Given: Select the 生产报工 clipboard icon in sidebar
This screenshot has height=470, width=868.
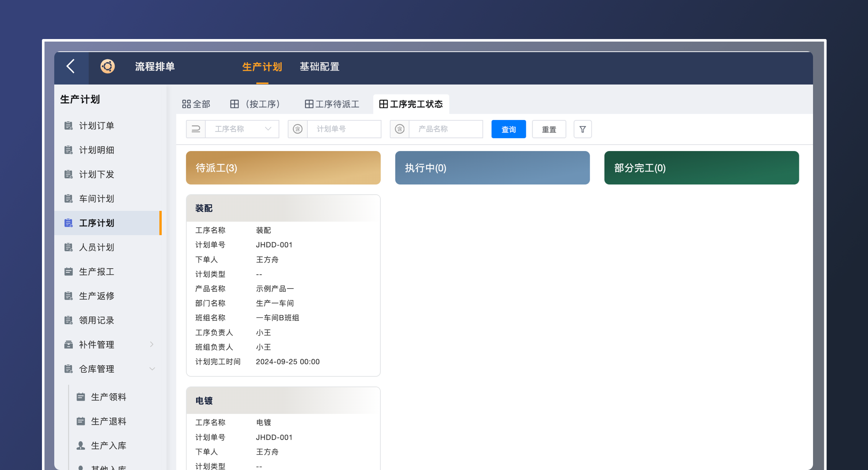Looking at the screenshot, I should click(x=69, y=272).
